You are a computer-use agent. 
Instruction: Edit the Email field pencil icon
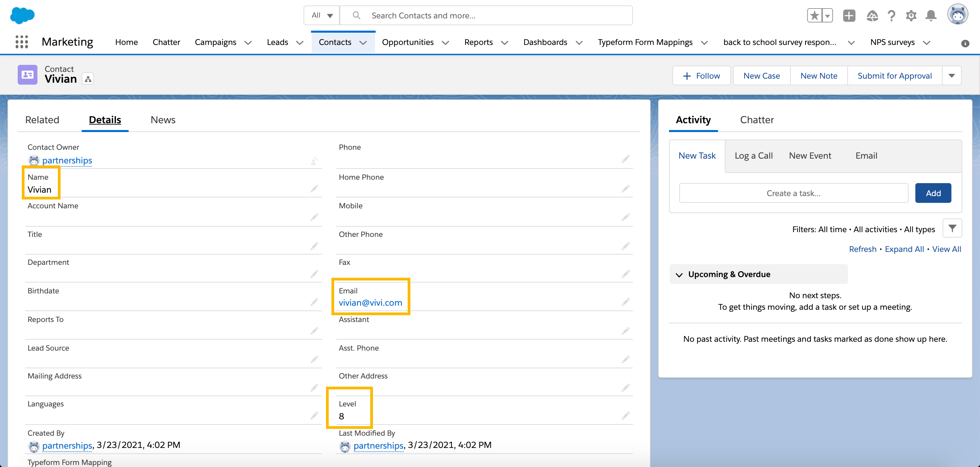tap(625, 302)
